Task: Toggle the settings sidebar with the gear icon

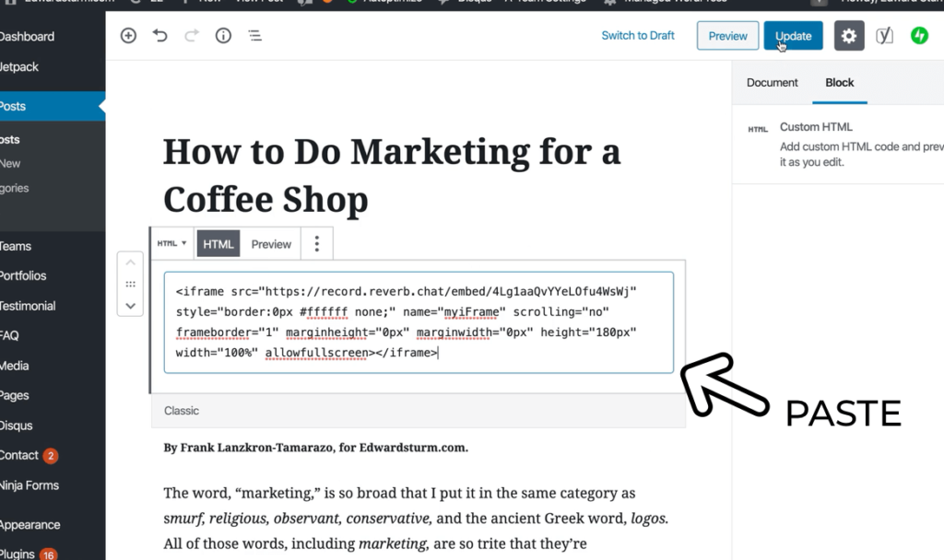Action: 848,35
